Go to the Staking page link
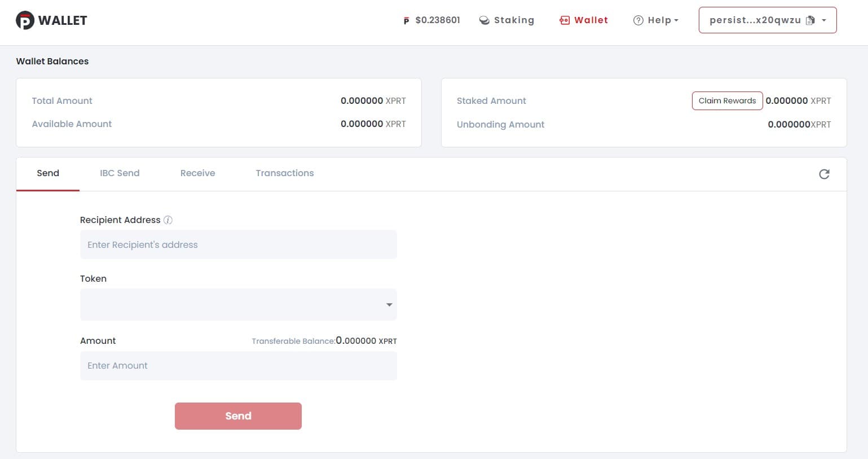This screenshot has height=459, width=868. [x=513, y=20]
